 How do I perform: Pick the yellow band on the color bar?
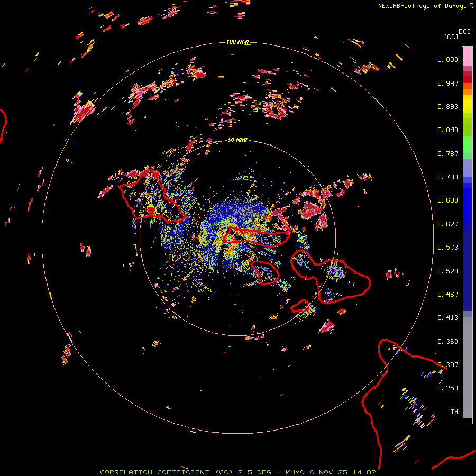pyautogui.click(x=467, y=104)
